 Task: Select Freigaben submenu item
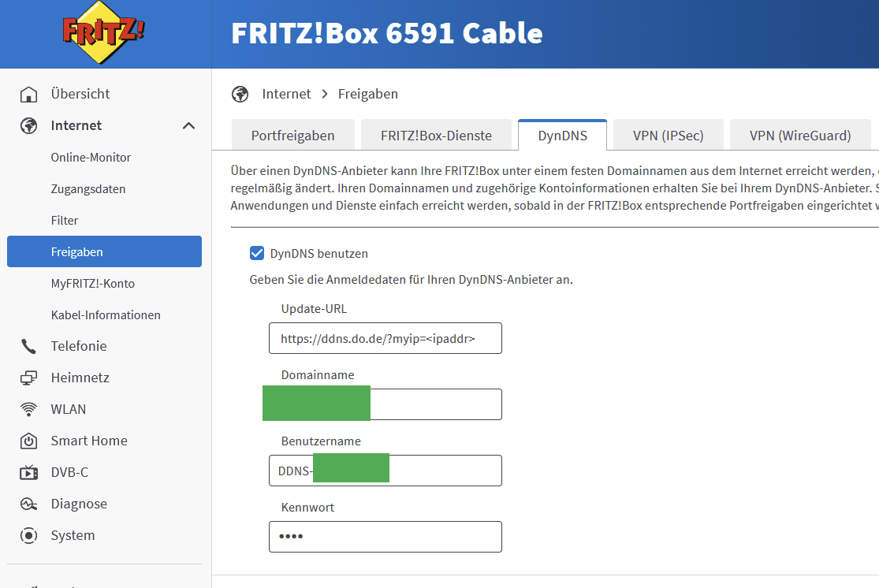click(x=104, y=251)
